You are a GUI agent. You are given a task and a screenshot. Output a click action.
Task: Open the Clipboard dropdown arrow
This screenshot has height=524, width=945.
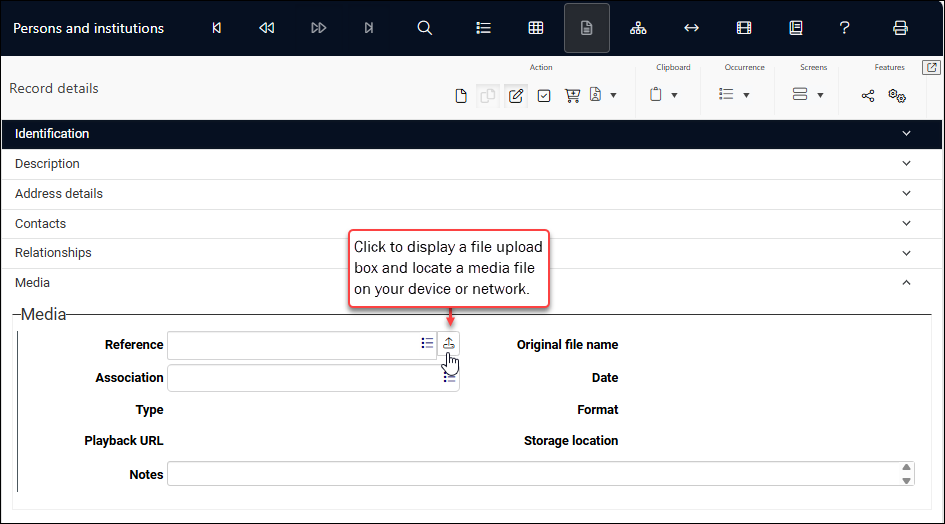(674, 95)
